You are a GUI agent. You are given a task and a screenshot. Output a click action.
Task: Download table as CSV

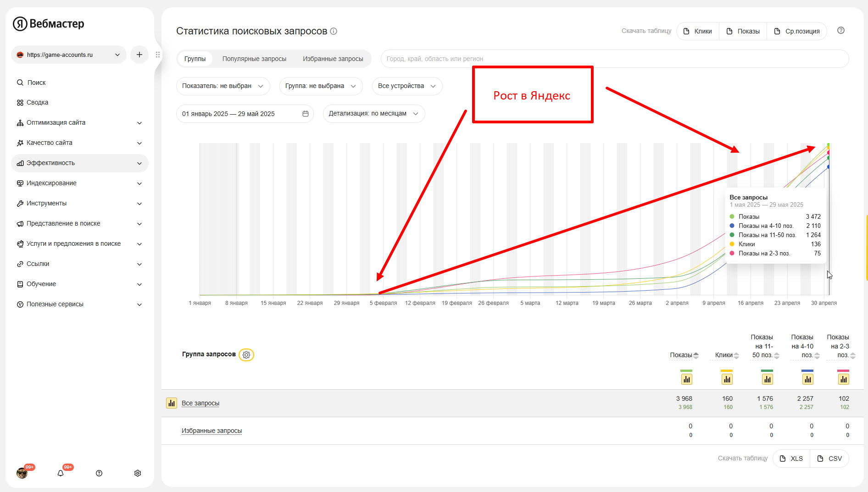[829, 459]
